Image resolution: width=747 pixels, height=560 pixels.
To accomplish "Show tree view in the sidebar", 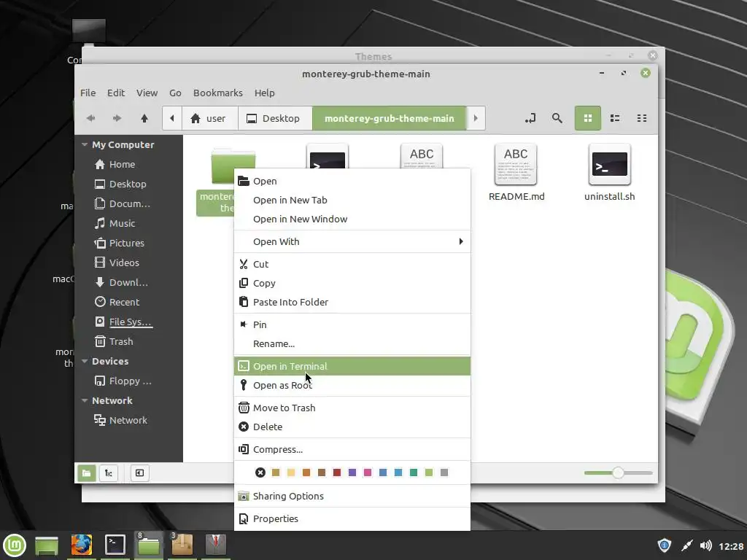I will coord(109,472).
